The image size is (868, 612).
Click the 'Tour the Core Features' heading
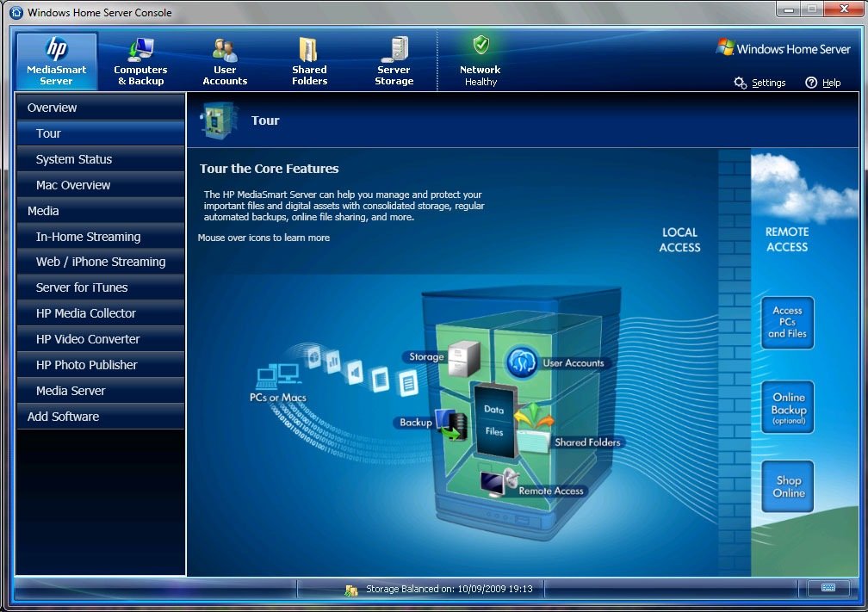269,169
